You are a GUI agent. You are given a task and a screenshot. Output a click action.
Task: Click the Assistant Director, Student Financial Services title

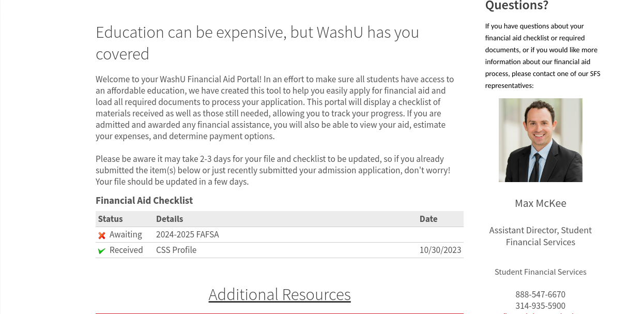(x=540, y=236)
